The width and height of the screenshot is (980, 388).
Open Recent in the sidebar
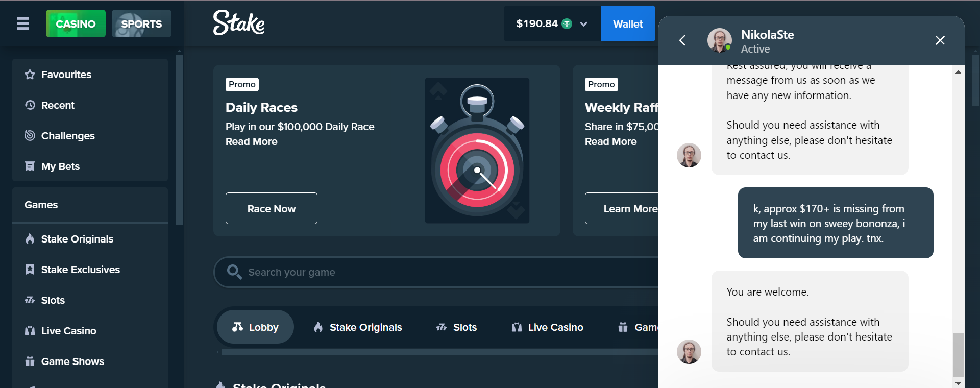[x=90, y=105]
